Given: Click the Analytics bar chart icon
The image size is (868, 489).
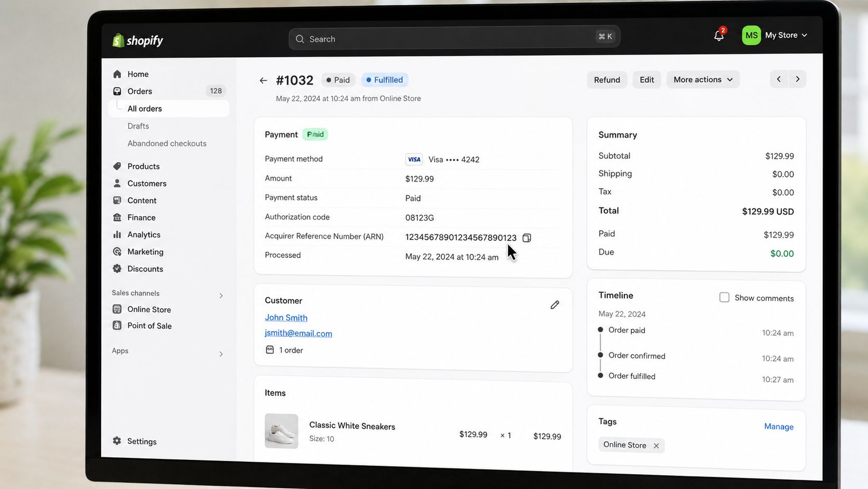Looking at the screenshot, I should click(117, 235).
